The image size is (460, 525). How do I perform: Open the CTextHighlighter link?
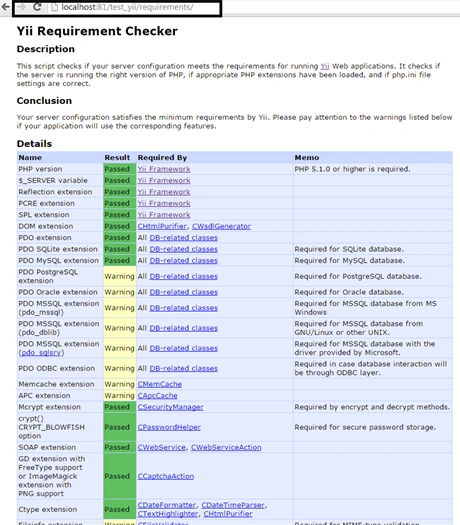click(x=168, y=514)
